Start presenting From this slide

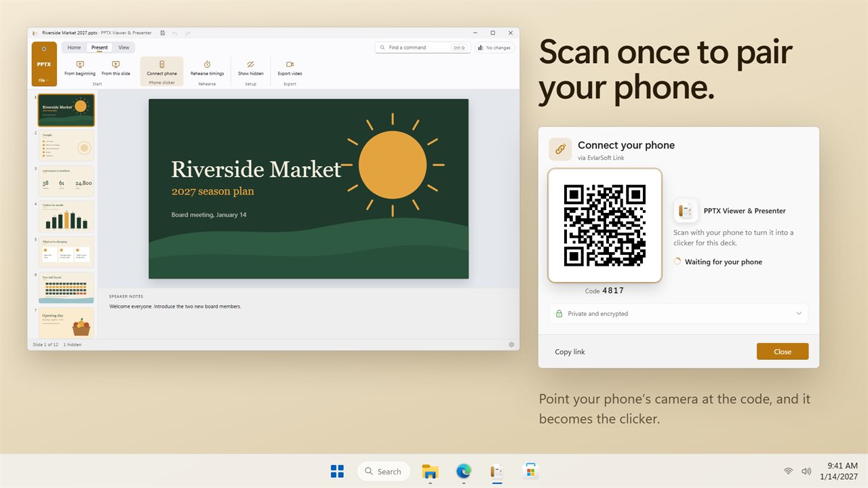(x=116, y=68)
